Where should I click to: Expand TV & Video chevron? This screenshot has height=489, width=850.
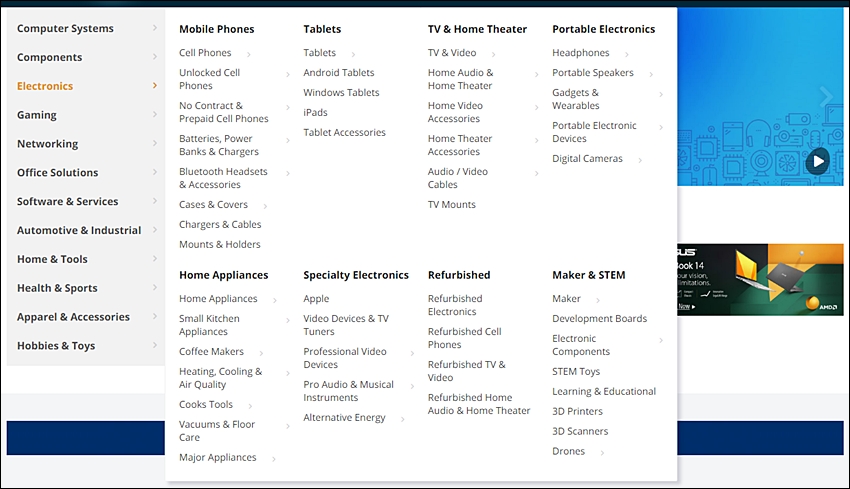coord(493,54)
